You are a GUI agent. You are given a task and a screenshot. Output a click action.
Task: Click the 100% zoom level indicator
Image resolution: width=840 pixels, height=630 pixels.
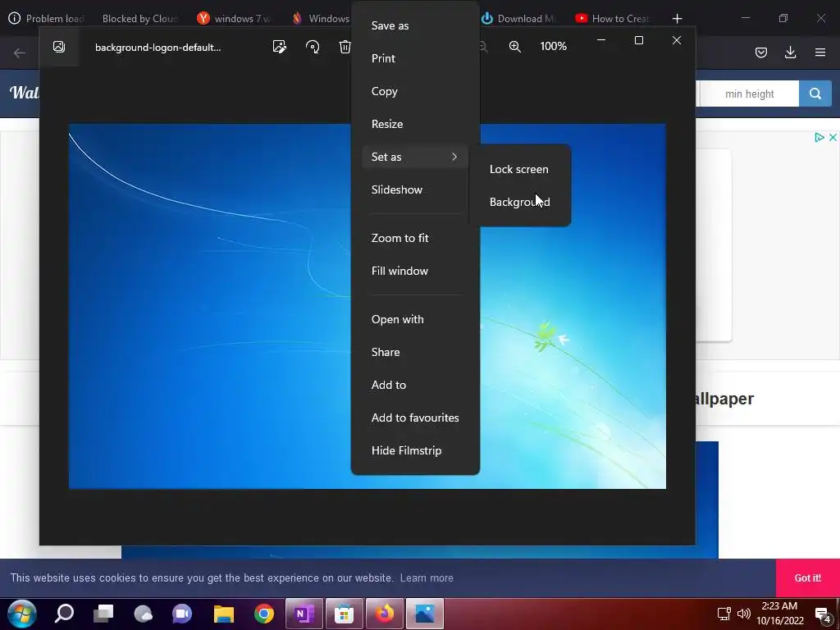(554, 46)
